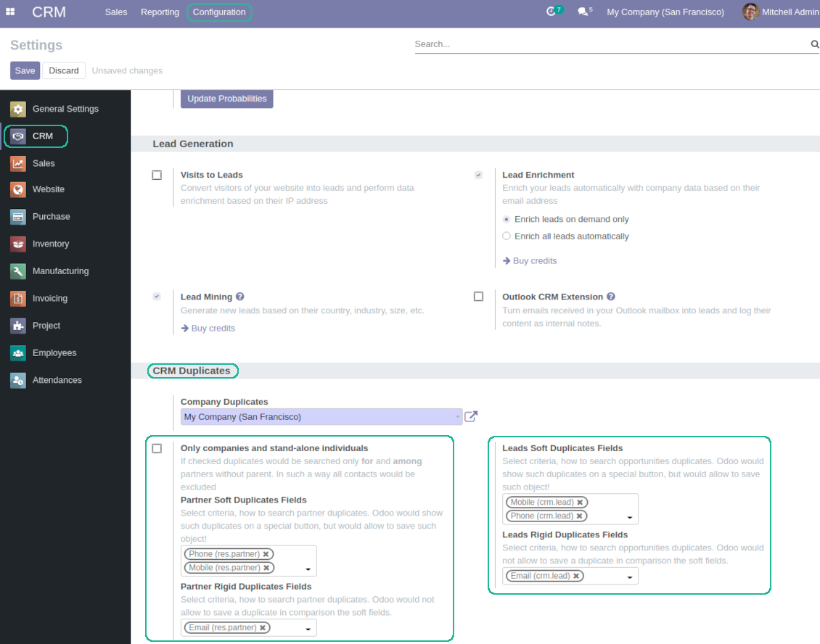Viewport: 820px width, 644px height.
Task: Discard unsaved changes
Action: coord(64,70)
